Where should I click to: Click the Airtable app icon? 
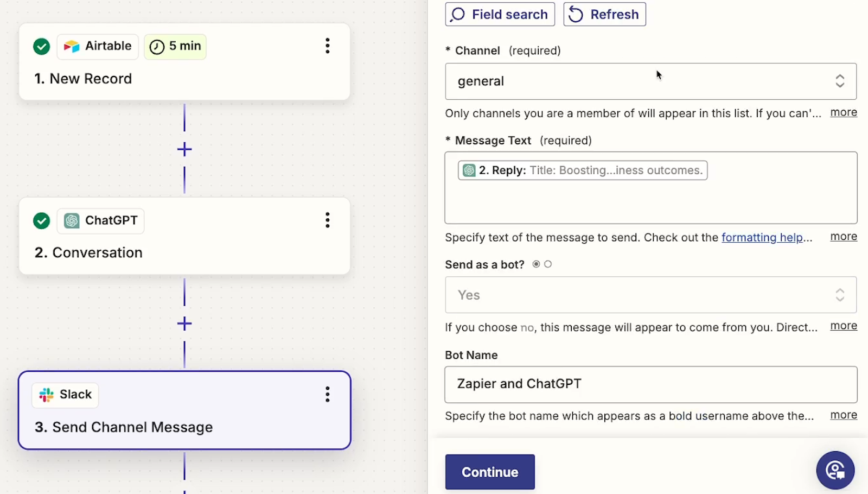click(72, 46)
